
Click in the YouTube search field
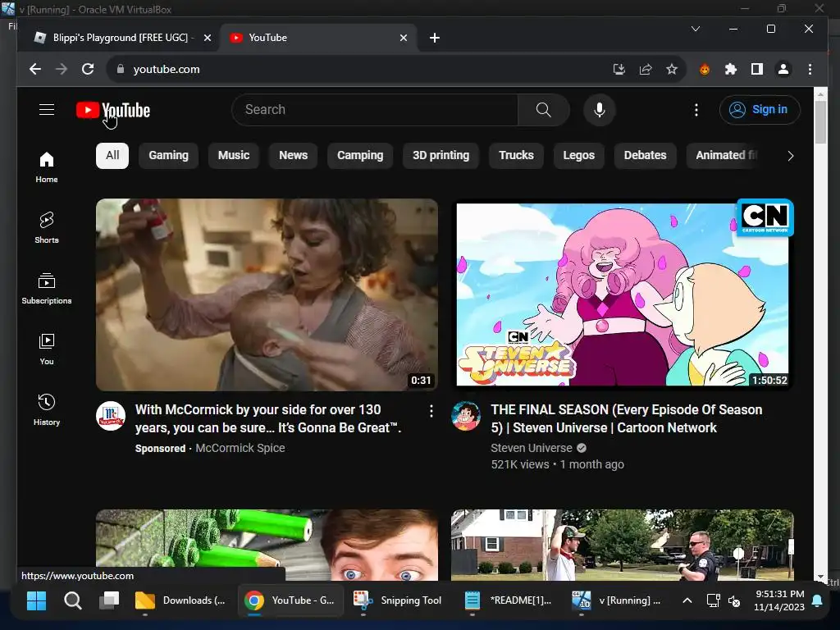375,110
